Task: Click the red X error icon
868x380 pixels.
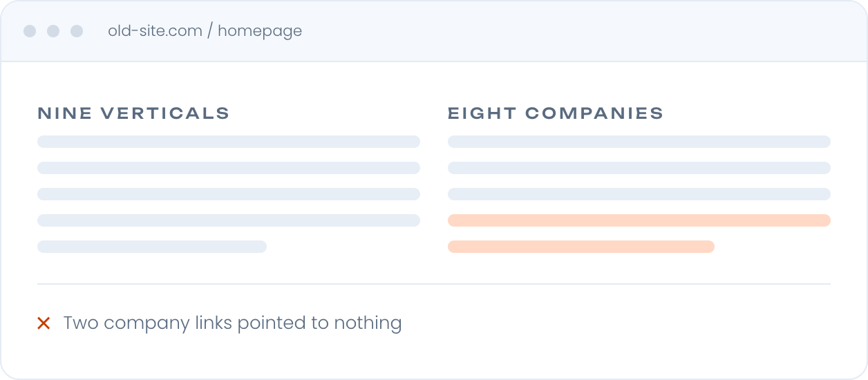Action: click(44, 323)
